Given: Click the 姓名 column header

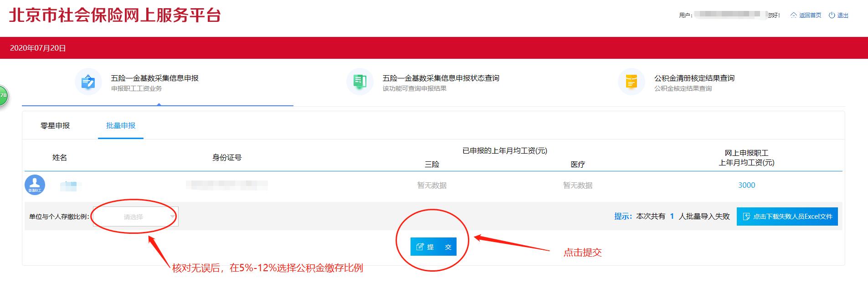Looking at the screenshot, I should pyautogui.click(x=60, y=157).
